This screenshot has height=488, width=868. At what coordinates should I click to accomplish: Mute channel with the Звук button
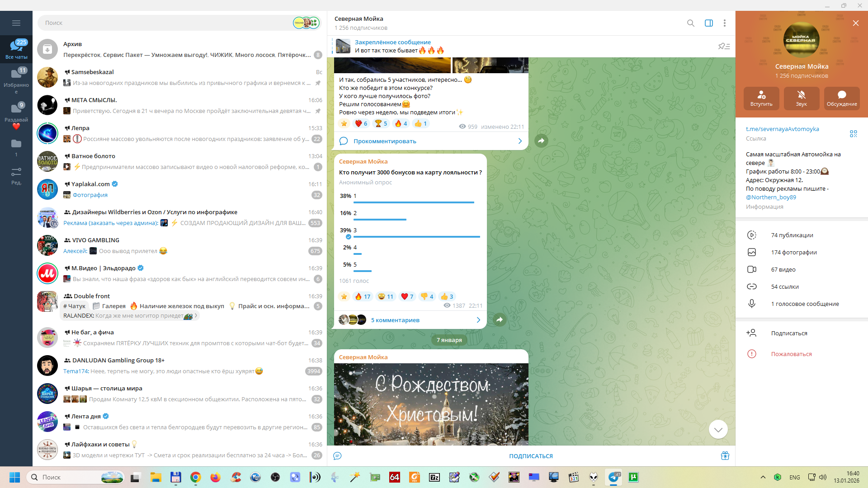coord(801,98)
